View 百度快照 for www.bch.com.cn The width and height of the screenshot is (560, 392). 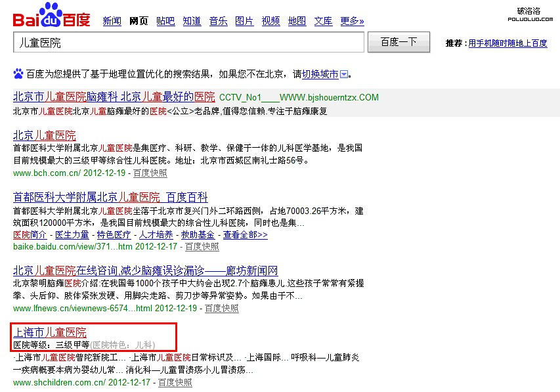point(150,173)
